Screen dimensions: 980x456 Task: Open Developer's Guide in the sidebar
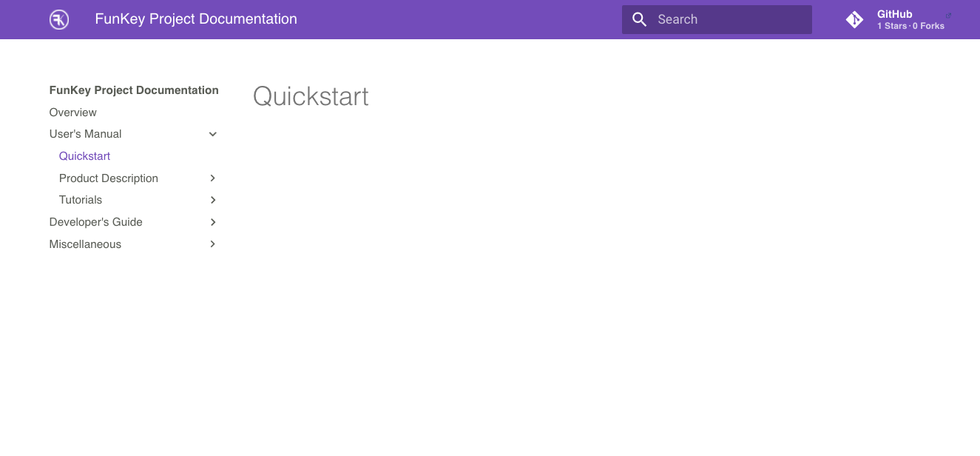[95, 222]
